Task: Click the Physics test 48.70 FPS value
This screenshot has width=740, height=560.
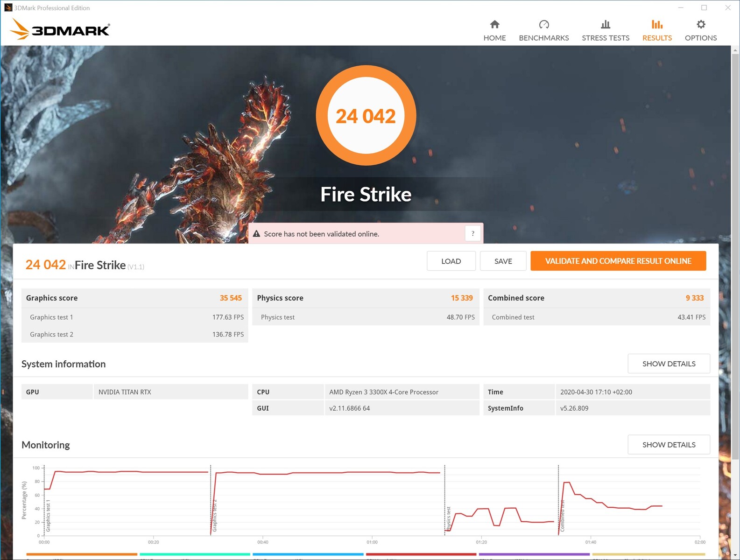Action: coord(460,317)
